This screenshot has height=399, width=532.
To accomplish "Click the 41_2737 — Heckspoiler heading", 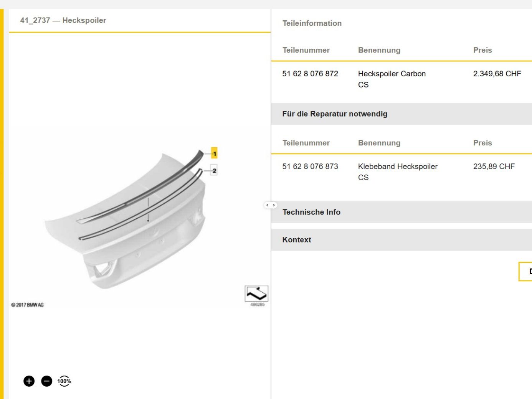I will pos(63,20).
